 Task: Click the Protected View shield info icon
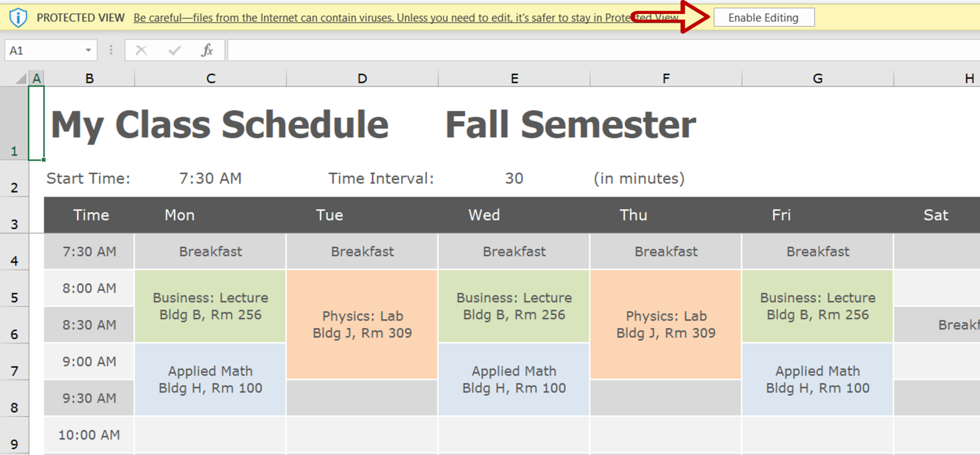[x=18, y=17]
